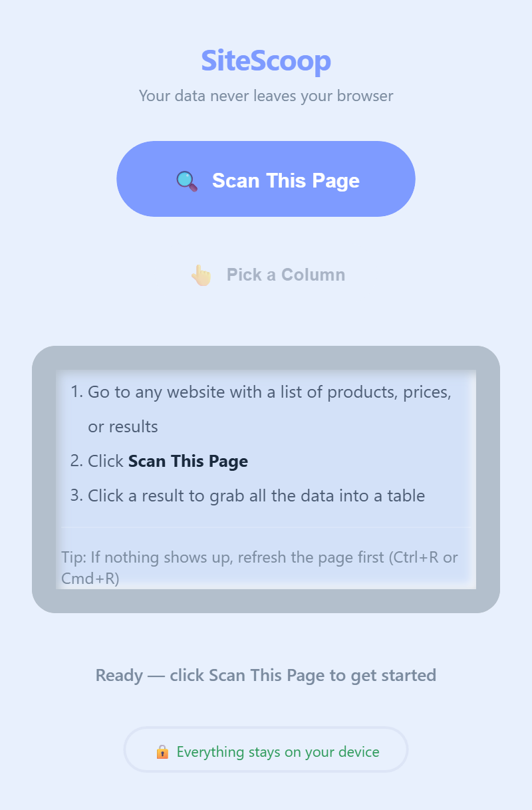Image resolution: width=532 pixels, height=810 pixels.
Task: Click the words "or results" in step one
Action: click(123, 427)
